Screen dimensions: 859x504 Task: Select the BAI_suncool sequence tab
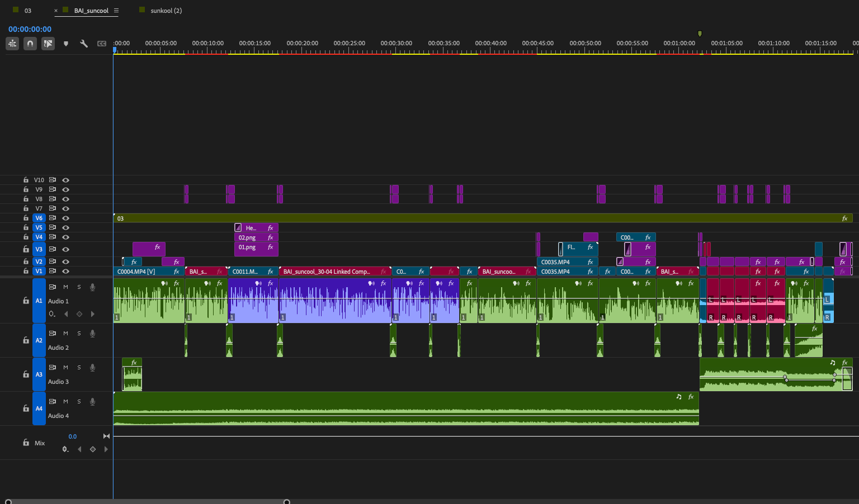91,11
